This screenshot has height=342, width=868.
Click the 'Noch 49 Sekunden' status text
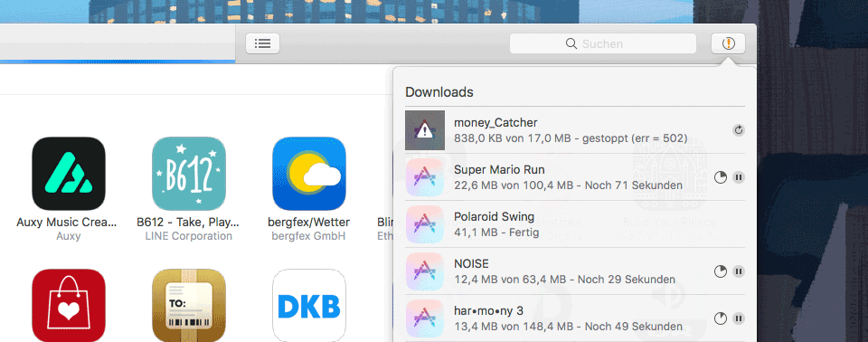pos(633,327)
